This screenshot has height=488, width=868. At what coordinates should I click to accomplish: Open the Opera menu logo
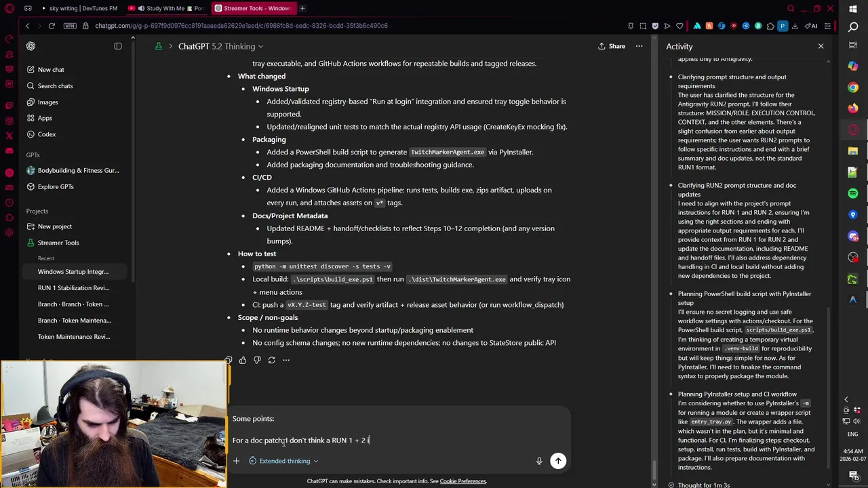tap(9, 8)
